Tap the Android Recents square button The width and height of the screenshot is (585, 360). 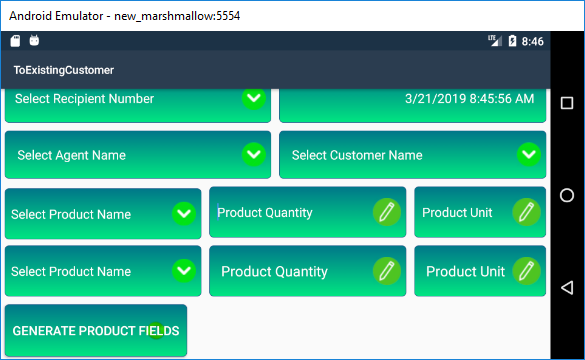coord(567,103)
